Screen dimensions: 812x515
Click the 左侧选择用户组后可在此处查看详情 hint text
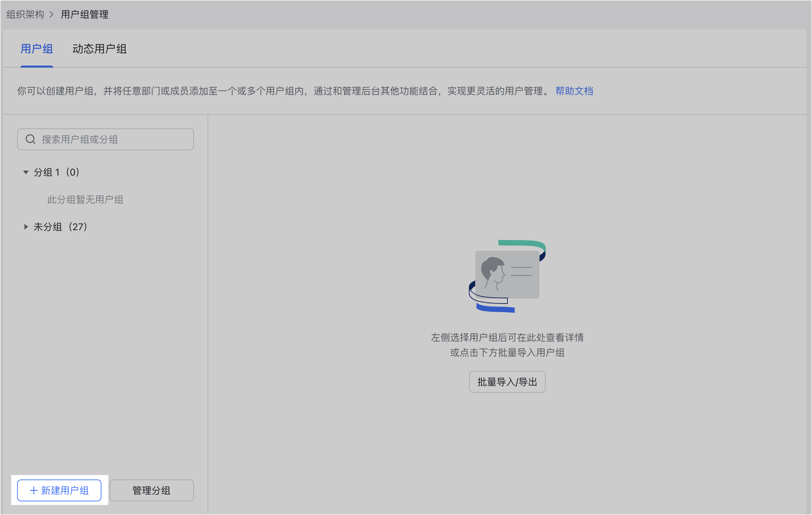tap(507, 337)
